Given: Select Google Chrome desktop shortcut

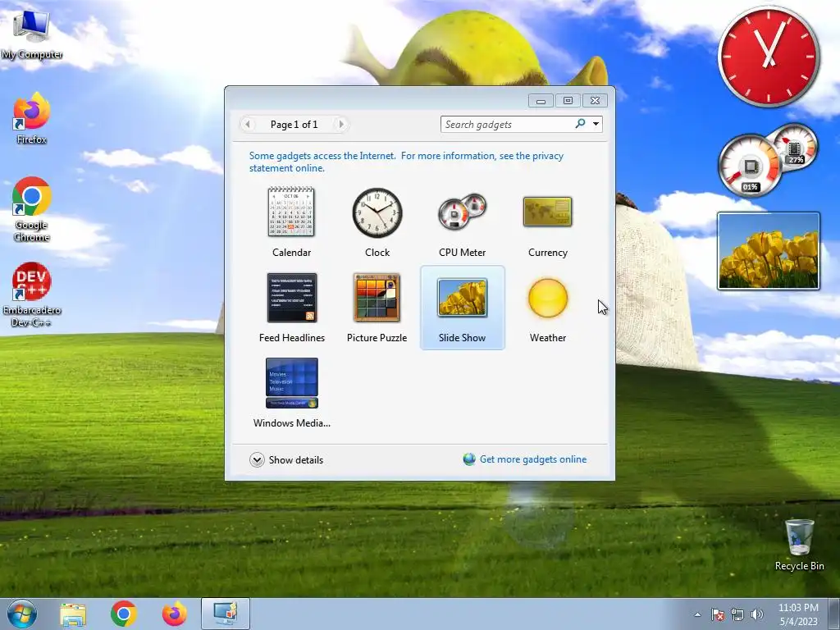Looking at the screenshot, I should 32,209.
